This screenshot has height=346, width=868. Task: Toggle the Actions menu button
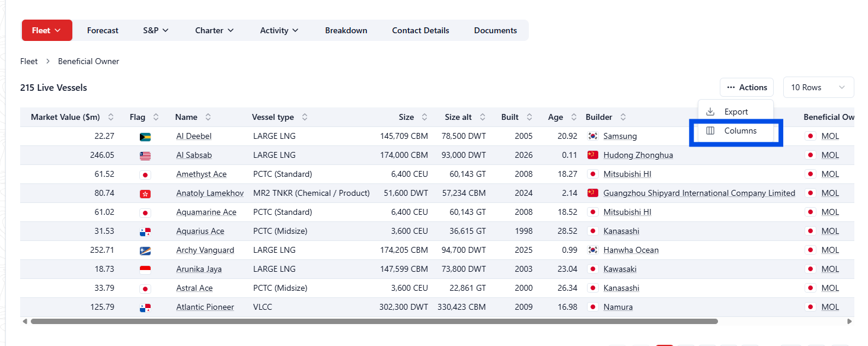click(x=747, y=87)
